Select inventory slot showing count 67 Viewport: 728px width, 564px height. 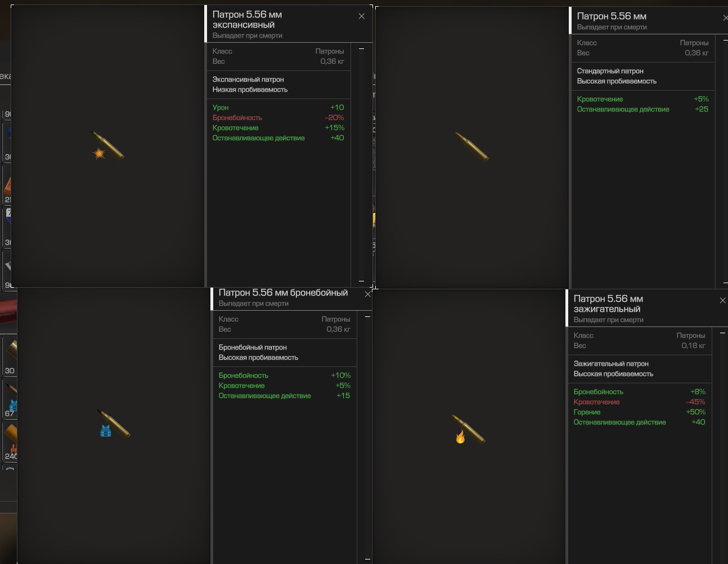[x=10, y=399]
